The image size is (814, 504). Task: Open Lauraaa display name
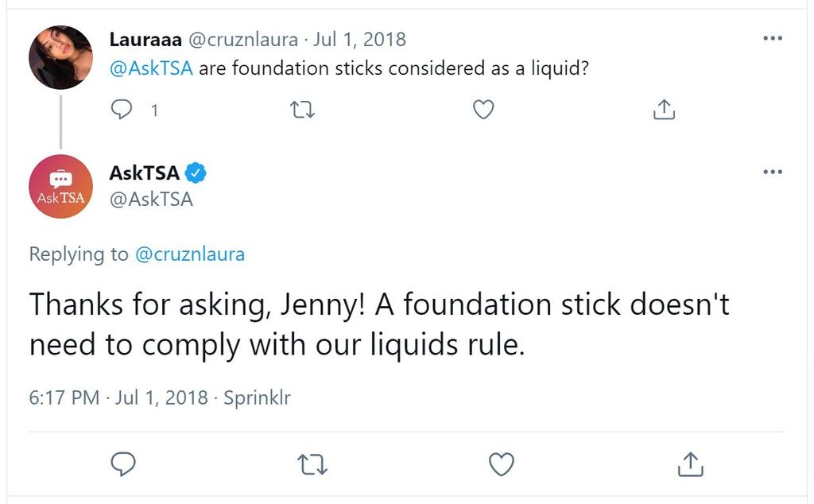(145, 40)
